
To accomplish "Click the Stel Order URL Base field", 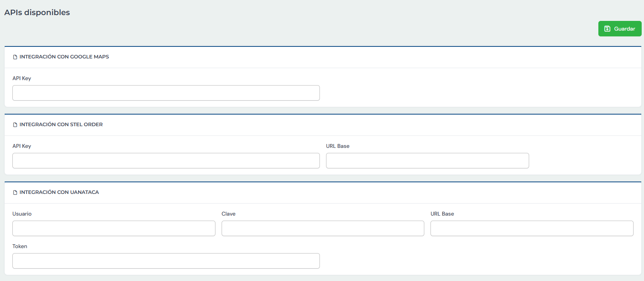I will click(x=427, y=161).
